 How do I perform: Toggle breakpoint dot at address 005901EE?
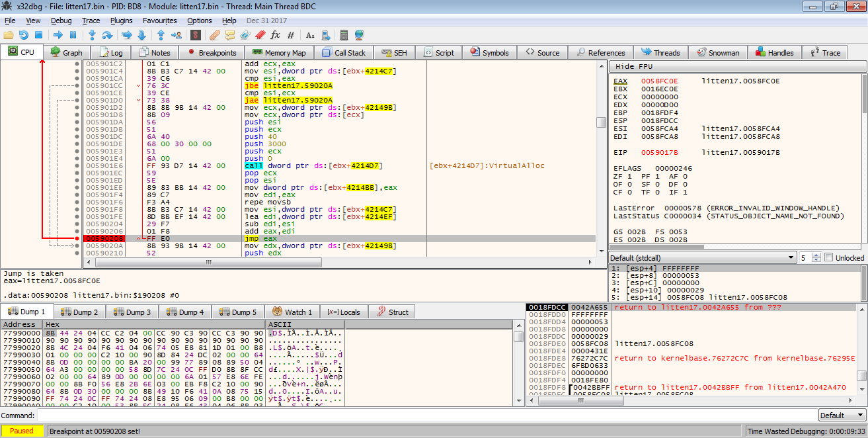pyautogui.click(x=77, y=187)
